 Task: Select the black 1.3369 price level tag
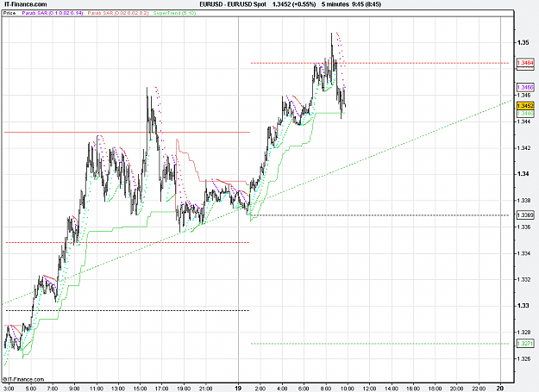tap(525, 215)
